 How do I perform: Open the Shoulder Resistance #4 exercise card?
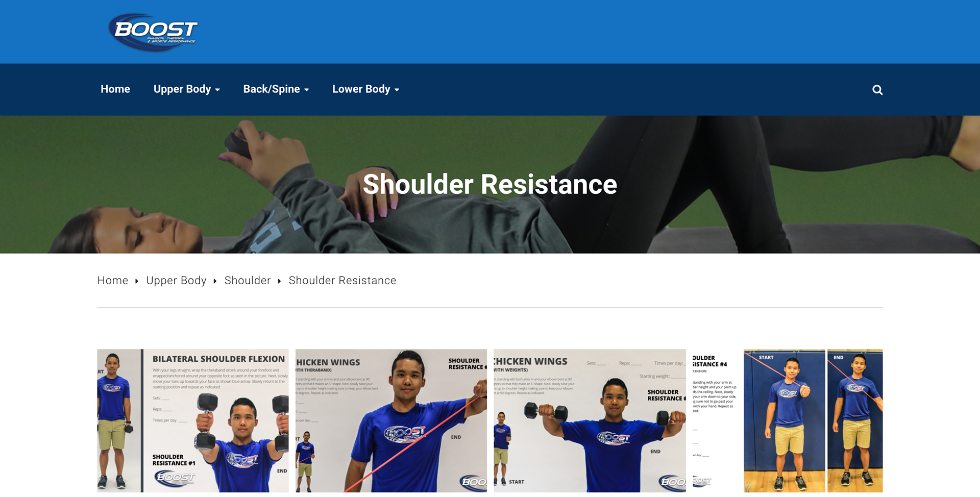[788, 421]
